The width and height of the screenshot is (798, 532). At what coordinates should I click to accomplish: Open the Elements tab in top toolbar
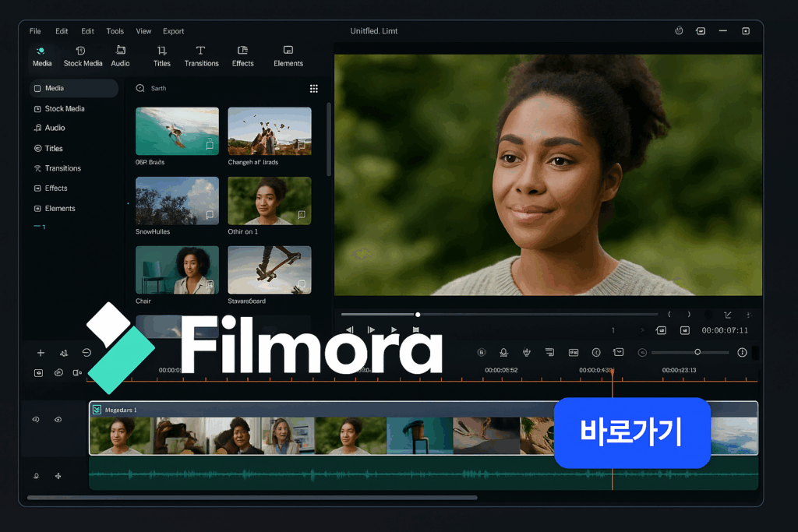pyautogui.click(x=288, y=56)
